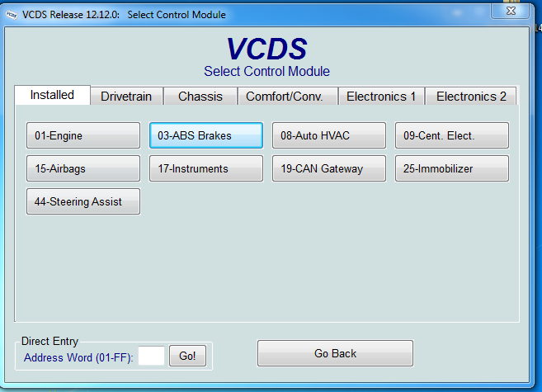The height and width of the screenshot is (392, 542).
Task: Click the Address Word input field
Action: (151, 357)
